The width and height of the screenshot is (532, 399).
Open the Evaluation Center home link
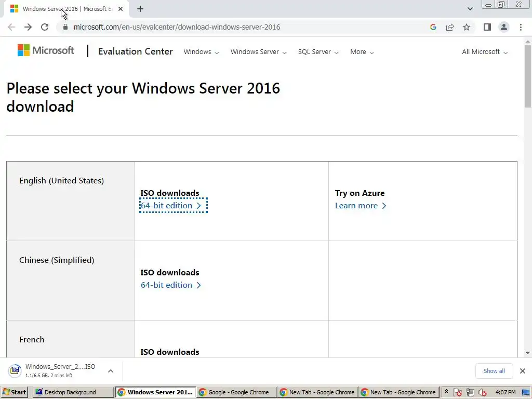point(136,51)
